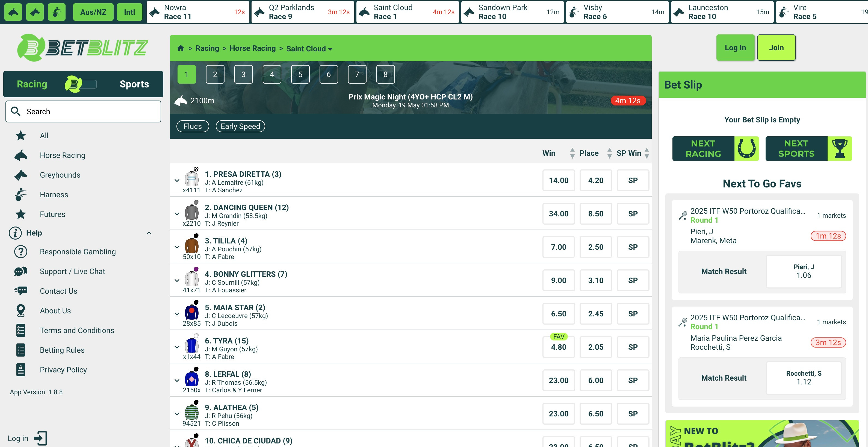Expand details for Bonny Glitters
868x447 pixels.
[x=177, y=281]
